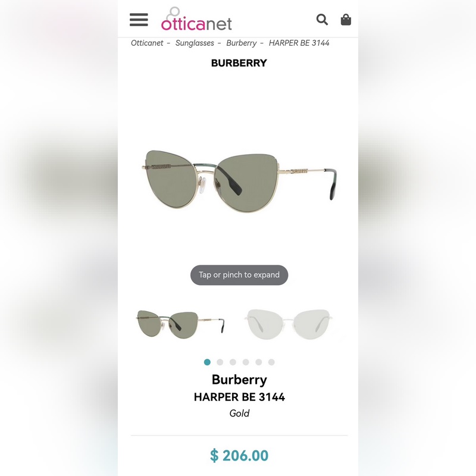This screenshot has width=476, height=476.
Task: Select the faded grey sunglasses thumbnail
Action: tap(288, 324)
